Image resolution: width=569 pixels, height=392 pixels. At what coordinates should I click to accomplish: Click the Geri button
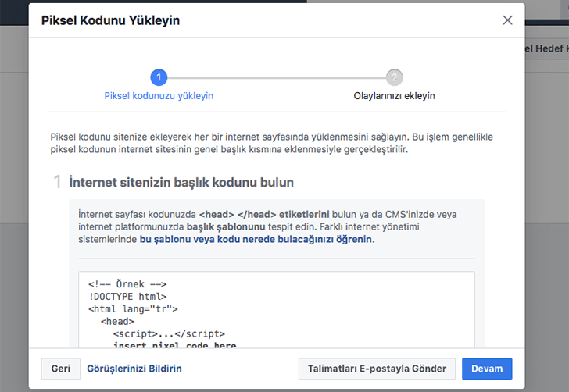(61, 369)
